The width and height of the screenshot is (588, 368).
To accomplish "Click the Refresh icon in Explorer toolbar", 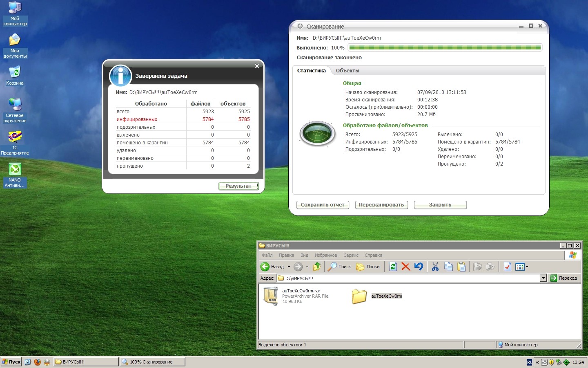I will (x=393, y=267).
